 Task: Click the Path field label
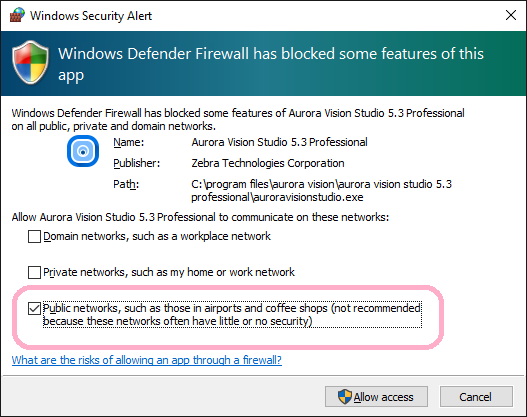point(126,184)
